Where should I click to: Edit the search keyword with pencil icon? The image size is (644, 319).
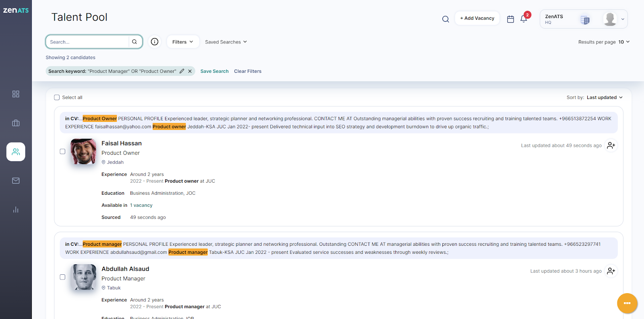[x=182, y=71]
